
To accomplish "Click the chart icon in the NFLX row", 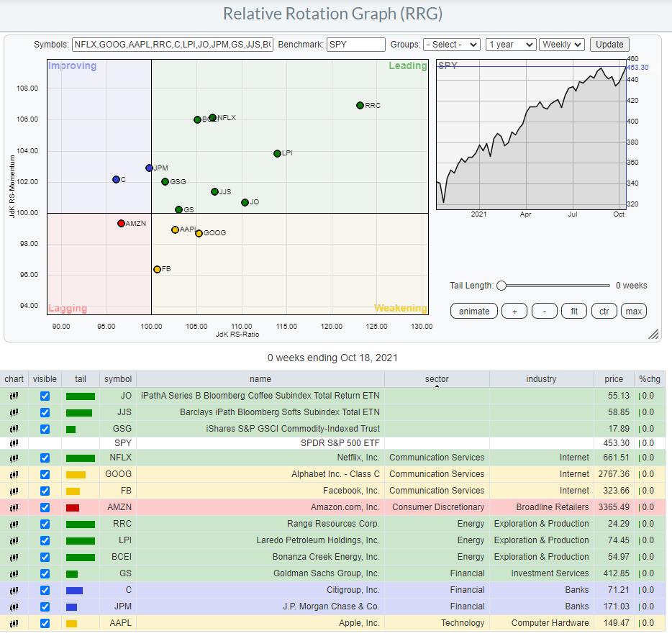I will tap(14, 458).
